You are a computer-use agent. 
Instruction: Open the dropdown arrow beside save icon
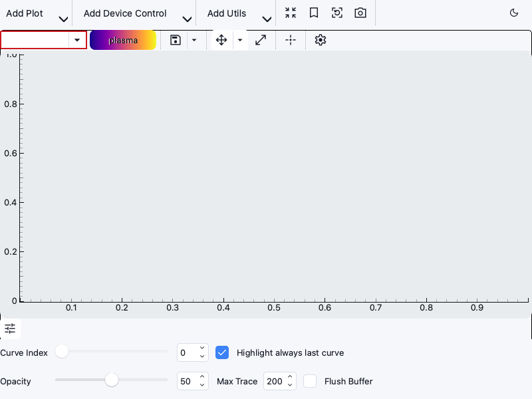(194, 40)
